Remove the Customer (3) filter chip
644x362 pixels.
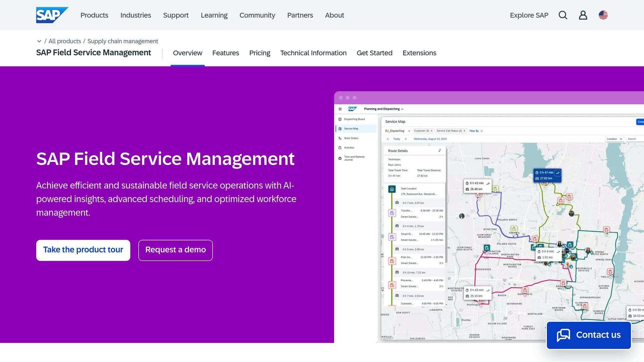pos(431,131)
